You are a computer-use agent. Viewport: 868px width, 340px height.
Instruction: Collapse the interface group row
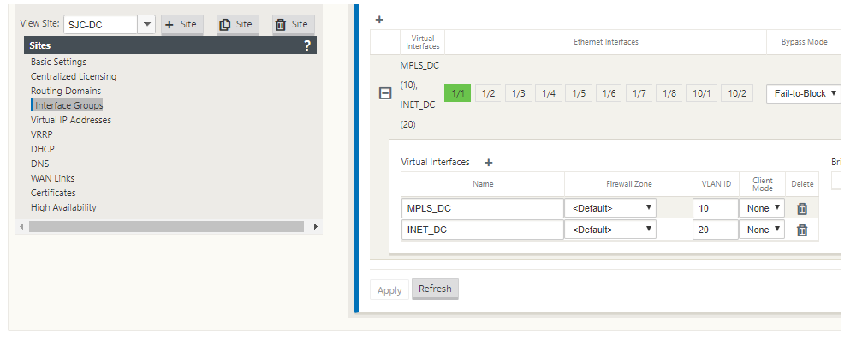384,94
